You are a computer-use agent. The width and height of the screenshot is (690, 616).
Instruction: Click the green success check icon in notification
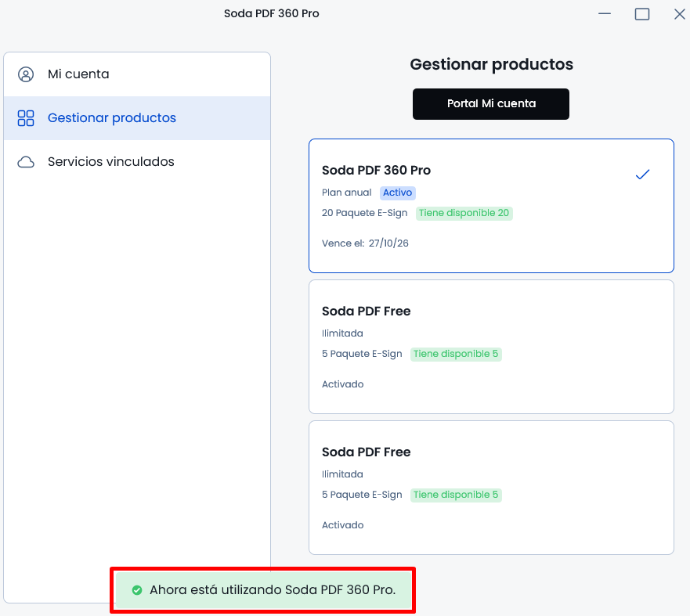tap(137, 590)
